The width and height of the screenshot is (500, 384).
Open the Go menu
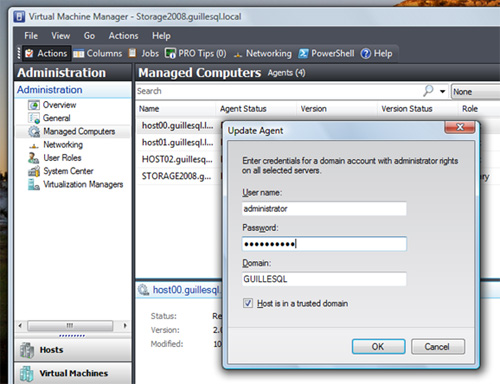click(x=89, y=36)
